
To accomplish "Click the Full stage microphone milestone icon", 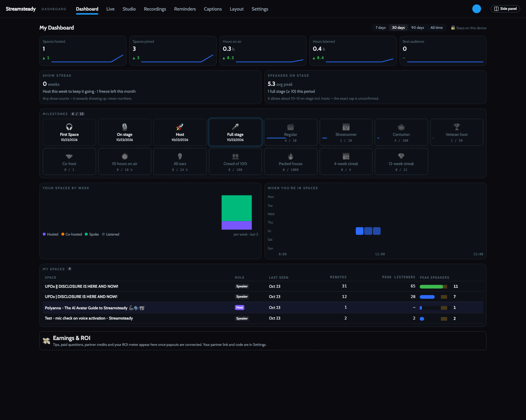I will pos(235,127).
